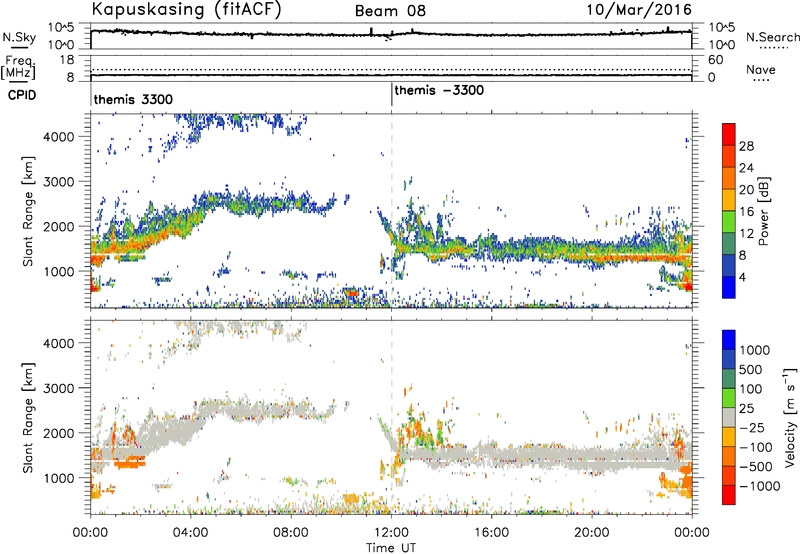Click the N.Sky legend label
The image size is (800, 554).
pyautogui.click(x=19, y=37)
